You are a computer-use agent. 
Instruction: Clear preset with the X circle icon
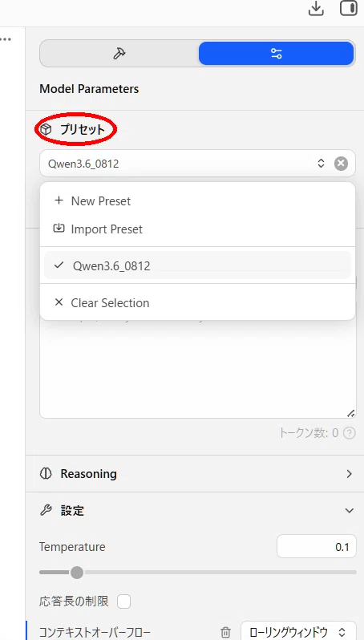pos(341,164)
